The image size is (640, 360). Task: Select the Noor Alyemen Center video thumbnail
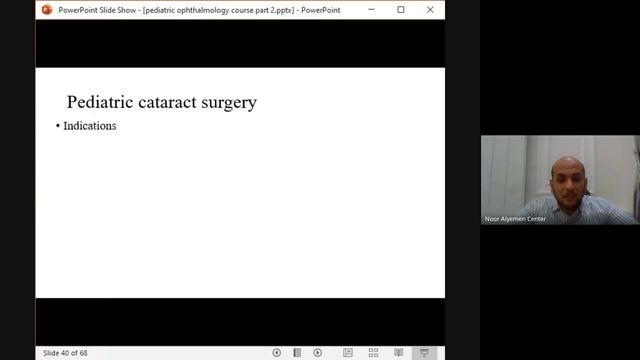click(x=560, y=180)
